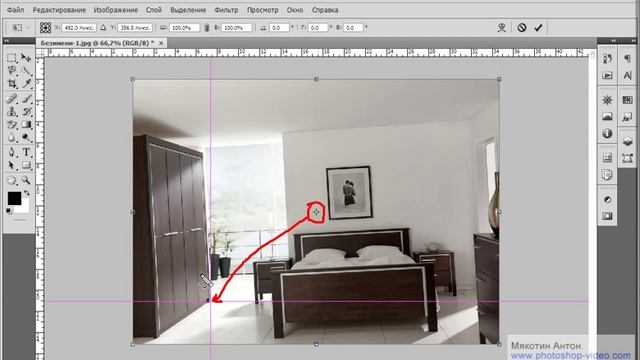This screenshot has width=640, height=360.
Task: Select the Path Selection tool
Action: tap(12, 165)
